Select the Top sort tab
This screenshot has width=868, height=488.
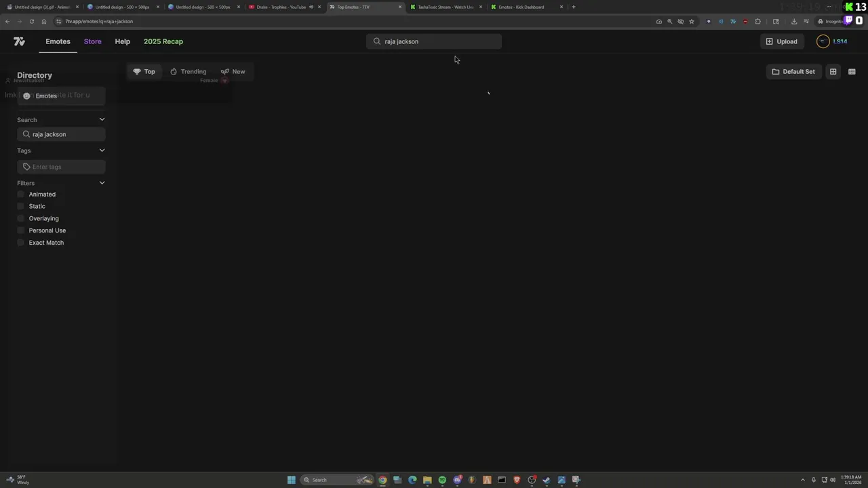pyautogui.click(x=144, y=71)
